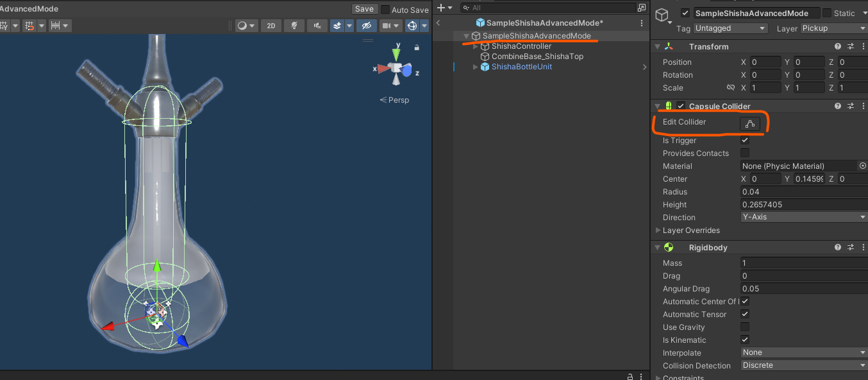
Task: Open Transform component presets icon
Action: pyautogui.click(x=851, y=47)
